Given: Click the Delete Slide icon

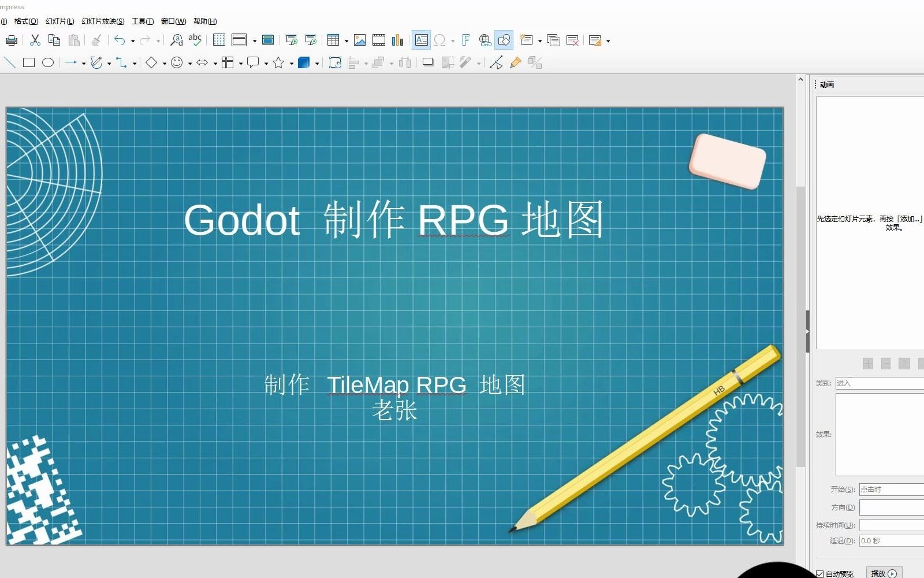Looking at the screenshot, I should (x=572, y=40).
